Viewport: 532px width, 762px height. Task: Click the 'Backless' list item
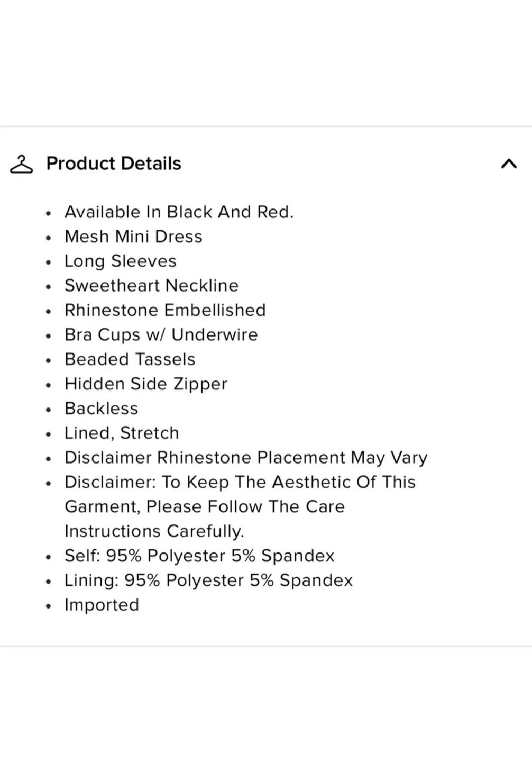pos(102,409)
